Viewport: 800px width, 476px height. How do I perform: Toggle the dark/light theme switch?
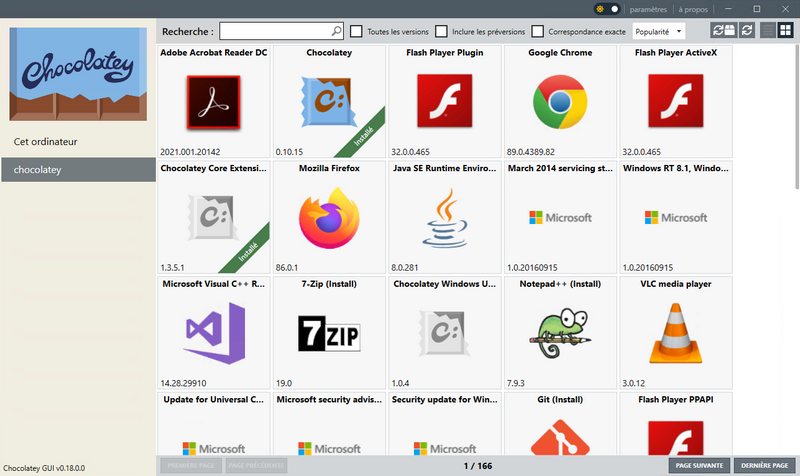(x=607, y=9)
